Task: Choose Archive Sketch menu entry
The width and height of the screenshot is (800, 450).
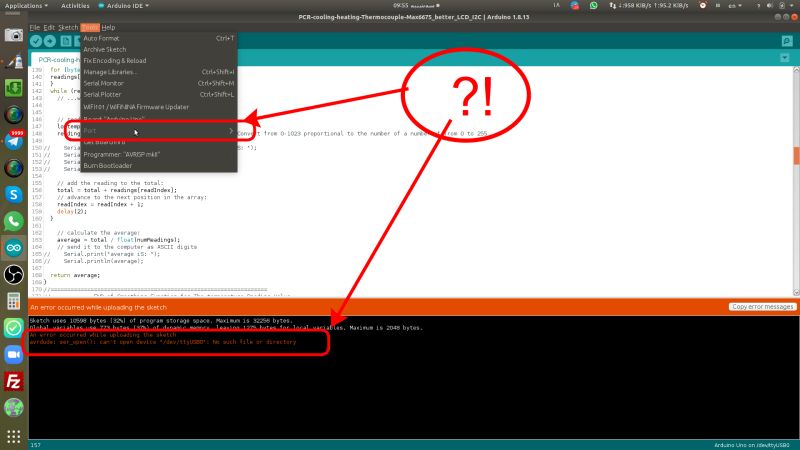Action: (x=159, y=49)
